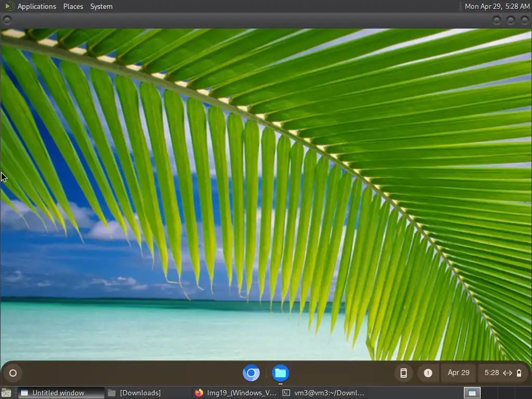Image resolution: width=532 pixels, height=399 pixels.
Task: Open the System menu
Action: click(x=101, y=6)
